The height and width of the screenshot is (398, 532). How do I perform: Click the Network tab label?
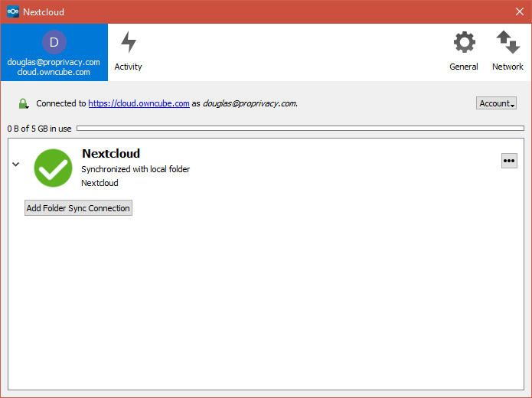coord(508,67)
